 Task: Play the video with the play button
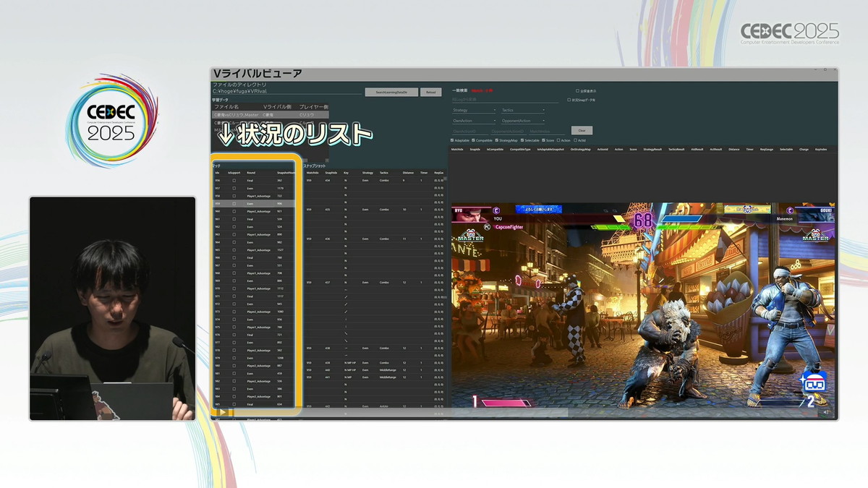point(223,412)
